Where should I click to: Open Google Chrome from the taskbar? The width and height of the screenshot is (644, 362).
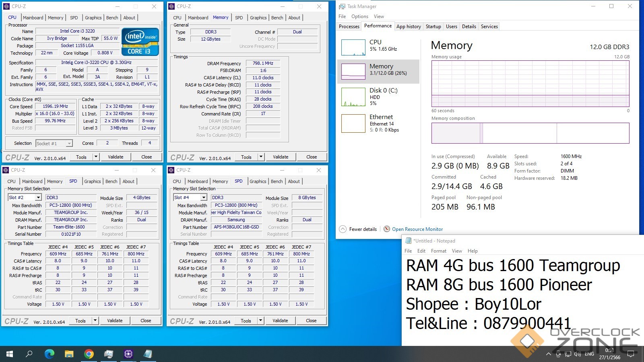pos(89,354)
